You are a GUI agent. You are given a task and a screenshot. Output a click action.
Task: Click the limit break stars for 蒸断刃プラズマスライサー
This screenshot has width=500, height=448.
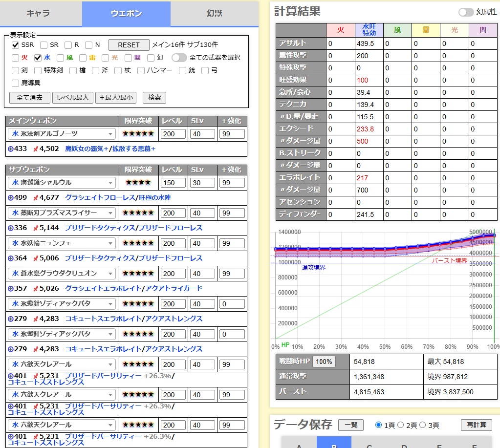coord(138,213)
